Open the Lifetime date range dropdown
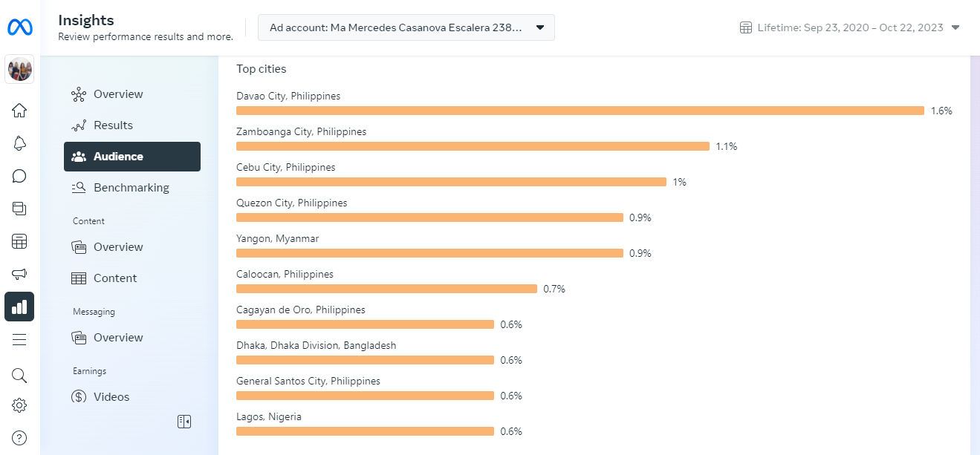Image resolution: width=980 pixels, height=455 pixels. [x=850, y=27]
